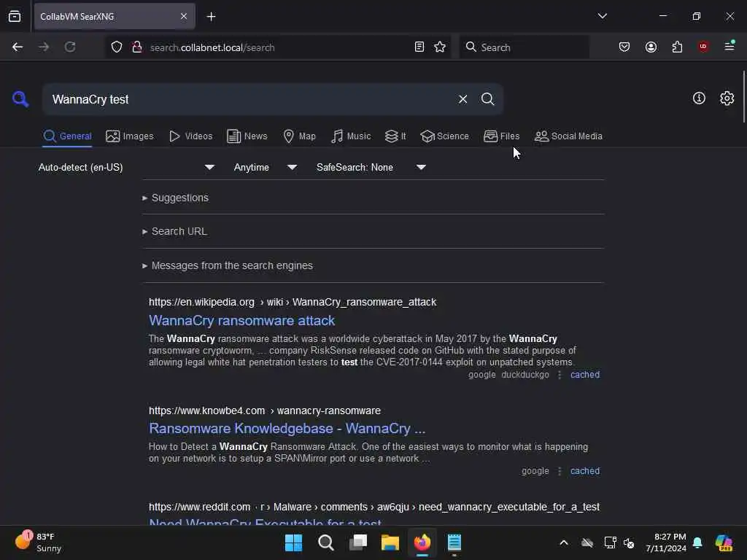
Task: Open the extensions puzzle icon
Action: pos(677,47)
